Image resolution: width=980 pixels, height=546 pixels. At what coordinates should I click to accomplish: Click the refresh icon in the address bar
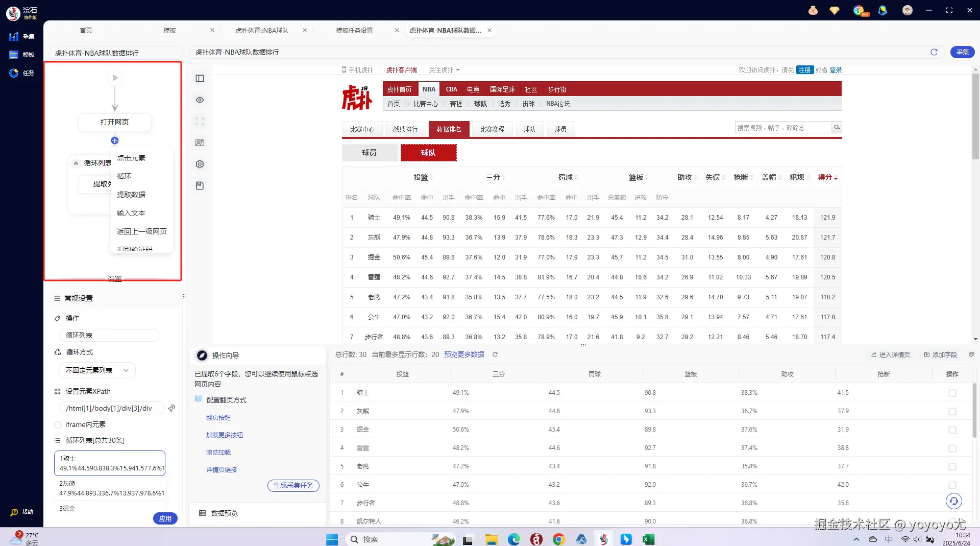coord(934,52)
